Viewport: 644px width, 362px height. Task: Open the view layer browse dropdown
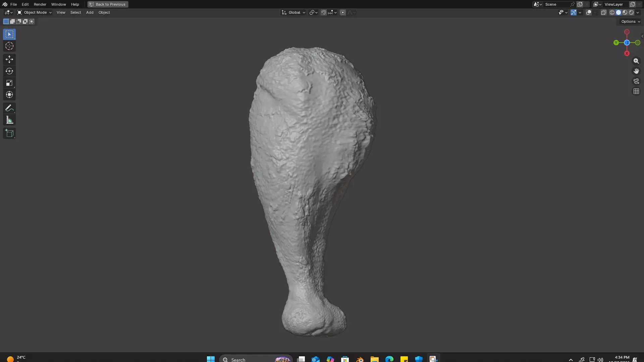click(597, 4)
